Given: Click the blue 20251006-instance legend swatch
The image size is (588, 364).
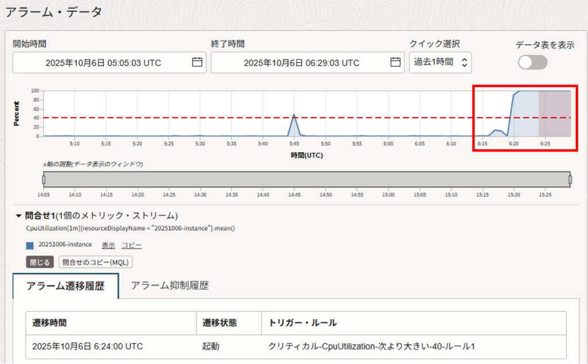Looking at the screenshot, I should pyautogui.click(x=30, y=245).
